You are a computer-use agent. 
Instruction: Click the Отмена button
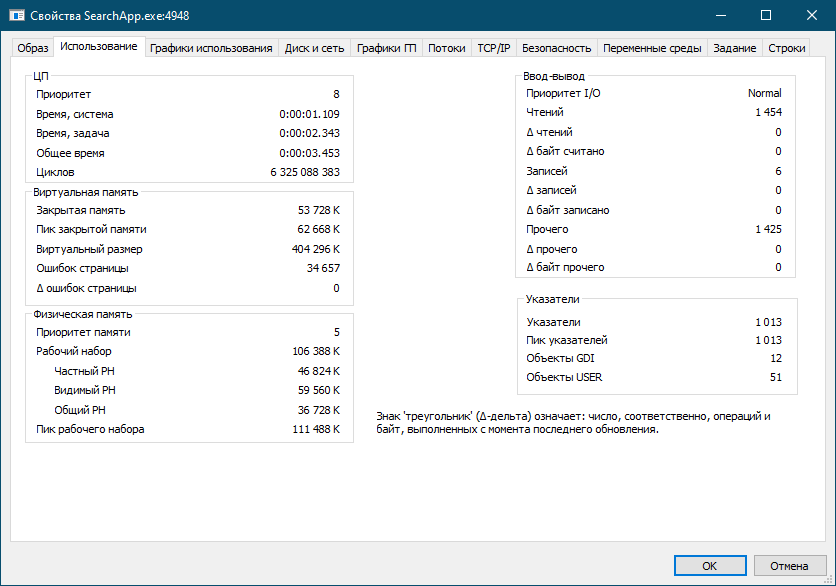point(789,566)
